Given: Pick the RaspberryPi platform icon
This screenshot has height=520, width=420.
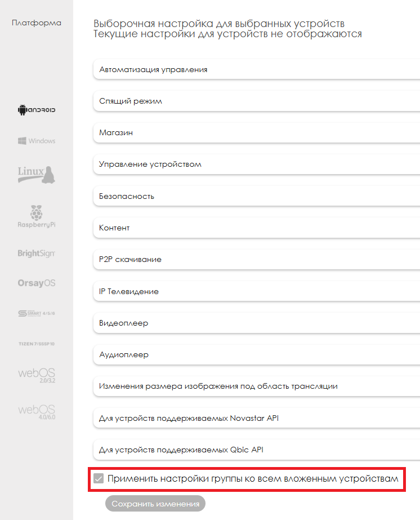Looking at the screenshot, I should (x=37, y=217).
